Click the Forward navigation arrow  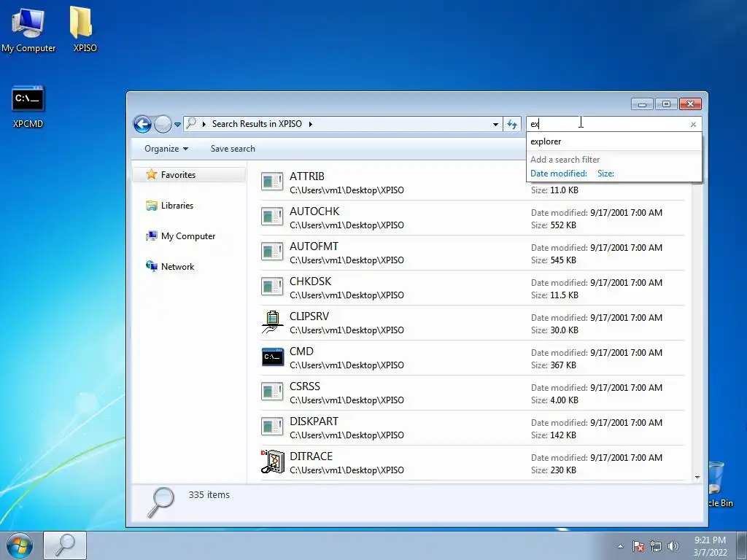(x=163, y=124)
